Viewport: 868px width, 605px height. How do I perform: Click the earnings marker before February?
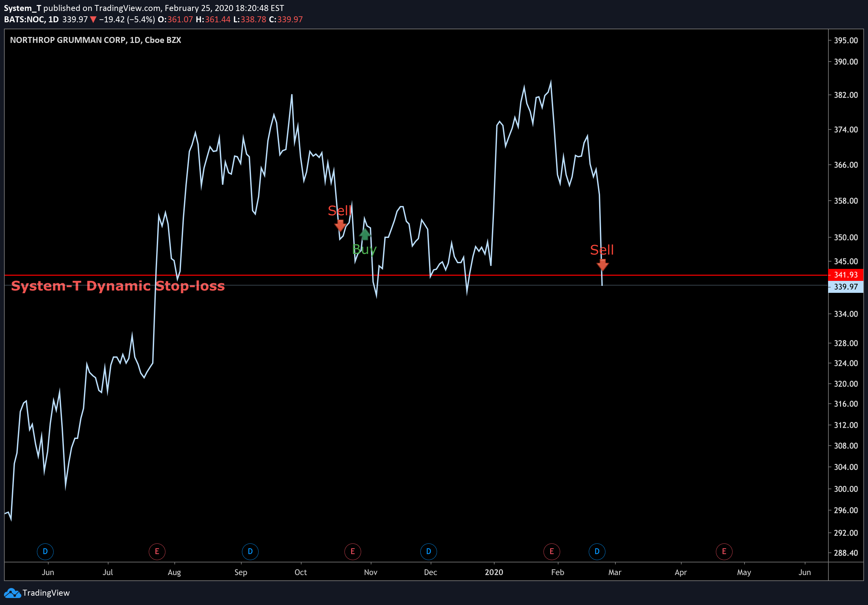click(551, 551)
